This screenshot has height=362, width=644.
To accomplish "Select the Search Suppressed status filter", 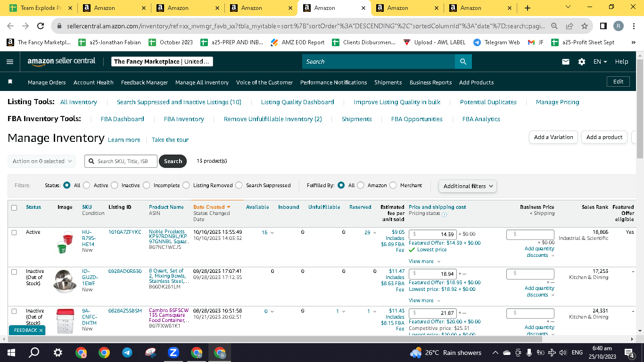I will [x=239, y=185].
